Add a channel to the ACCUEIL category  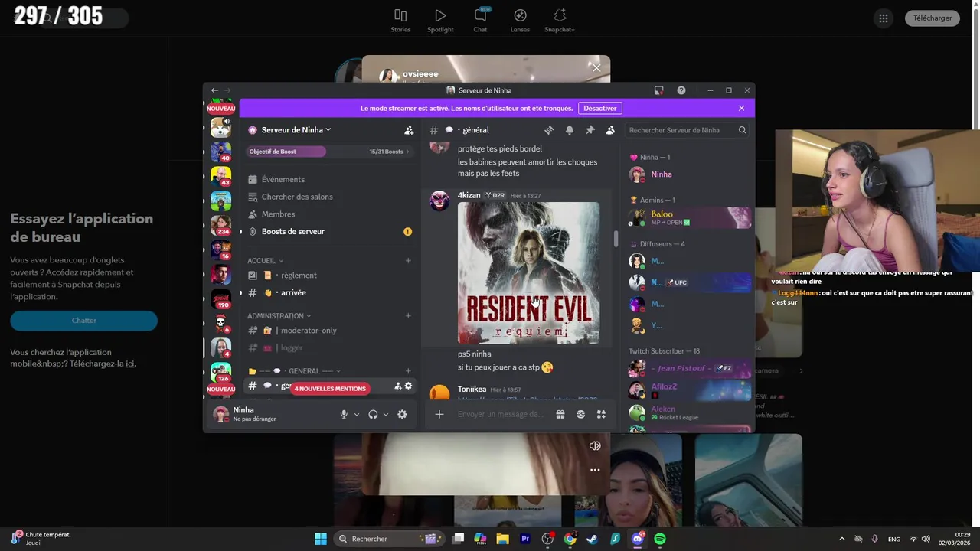408,261
